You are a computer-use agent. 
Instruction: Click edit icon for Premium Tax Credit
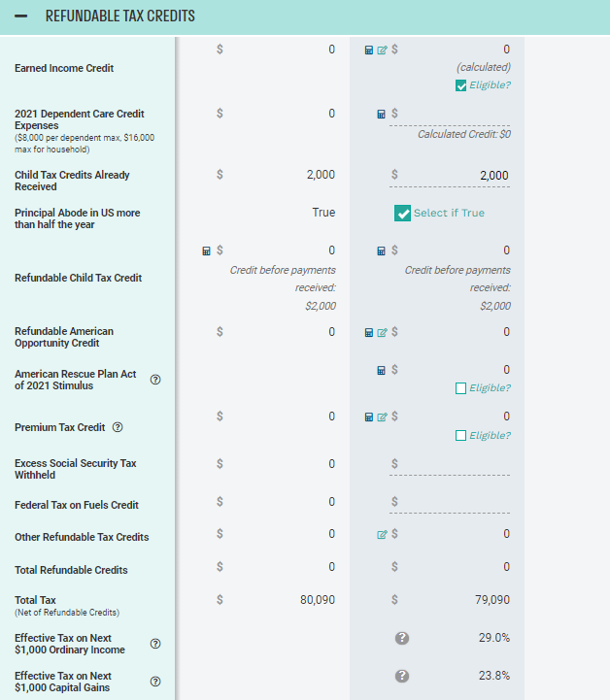tap(382, 417)
